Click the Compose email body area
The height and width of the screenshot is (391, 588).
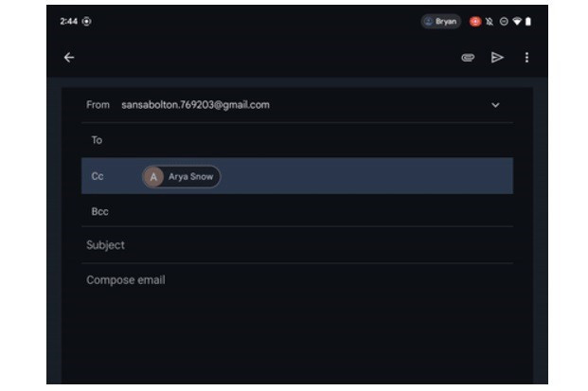[297, 323]
